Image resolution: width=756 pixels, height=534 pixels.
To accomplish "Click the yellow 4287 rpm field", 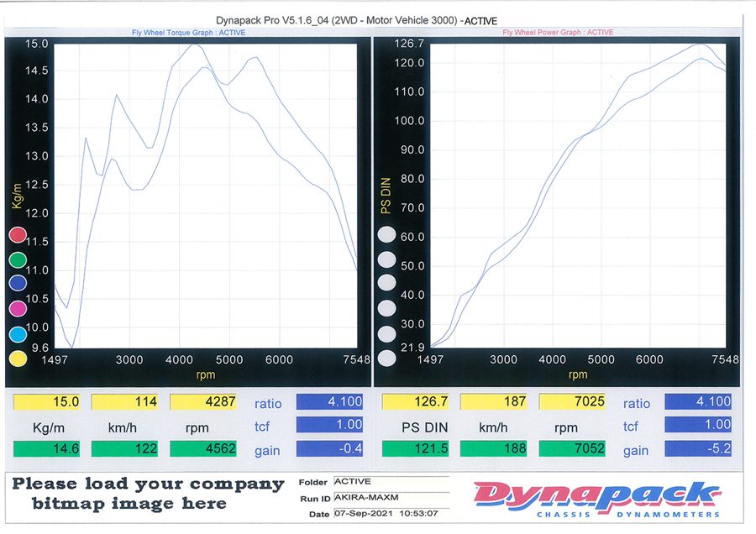I will (x=203, y=401).
